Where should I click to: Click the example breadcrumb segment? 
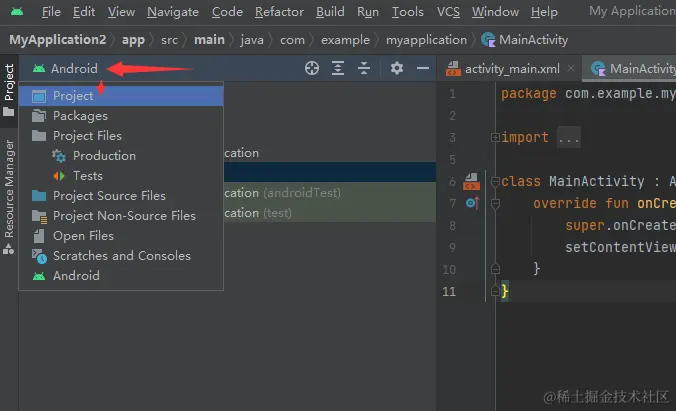[x=345, y=40]
